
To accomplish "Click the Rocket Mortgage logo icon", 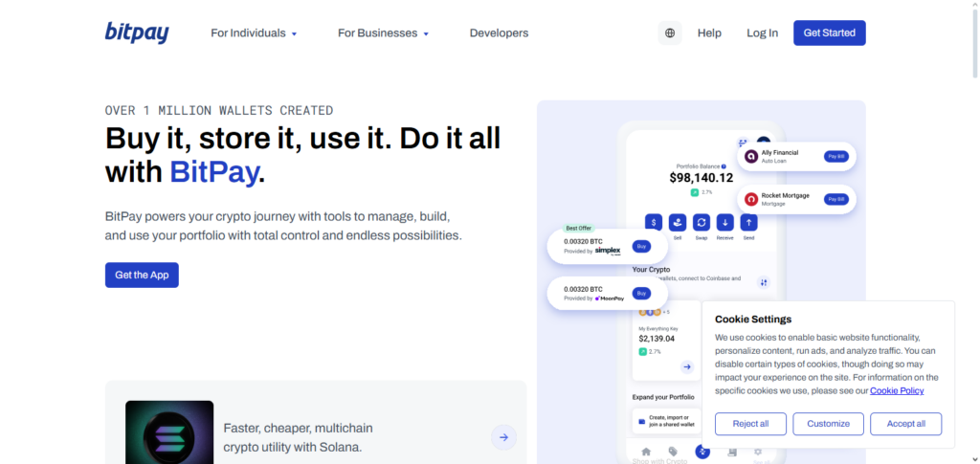I will [751, 199].
